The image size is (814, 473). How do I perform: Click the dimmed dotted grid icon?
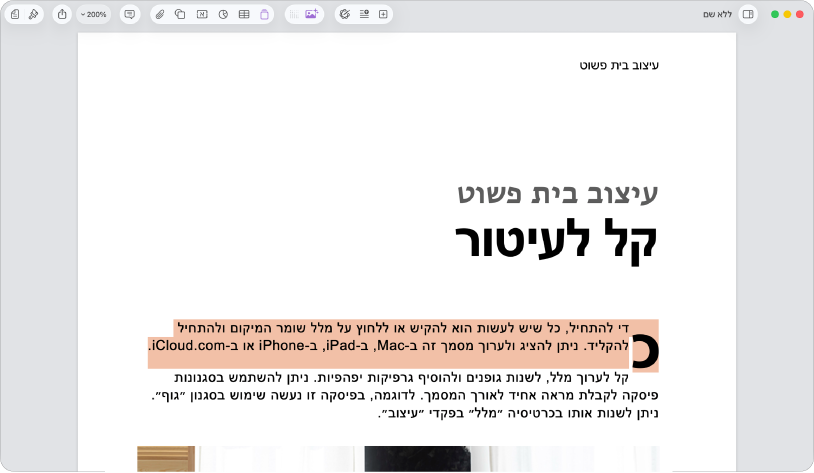pyautogui.click(x=294, y=15)
